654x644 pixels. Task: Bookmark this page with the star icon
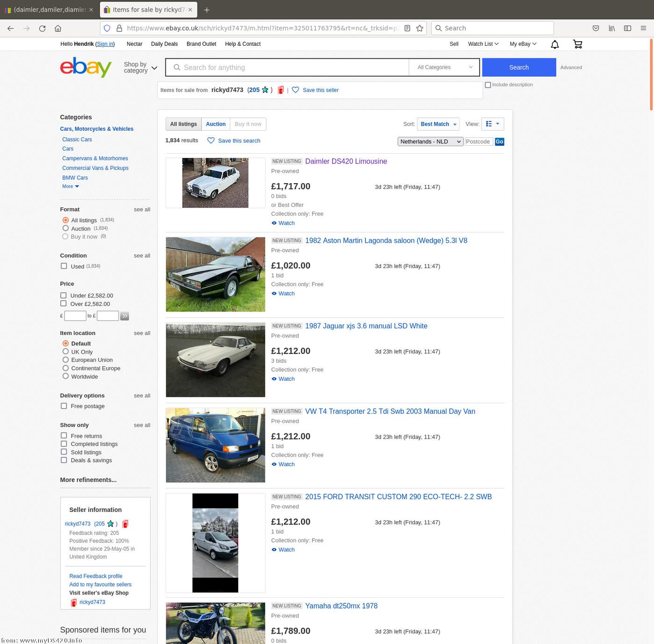click(x=419, y=28)
